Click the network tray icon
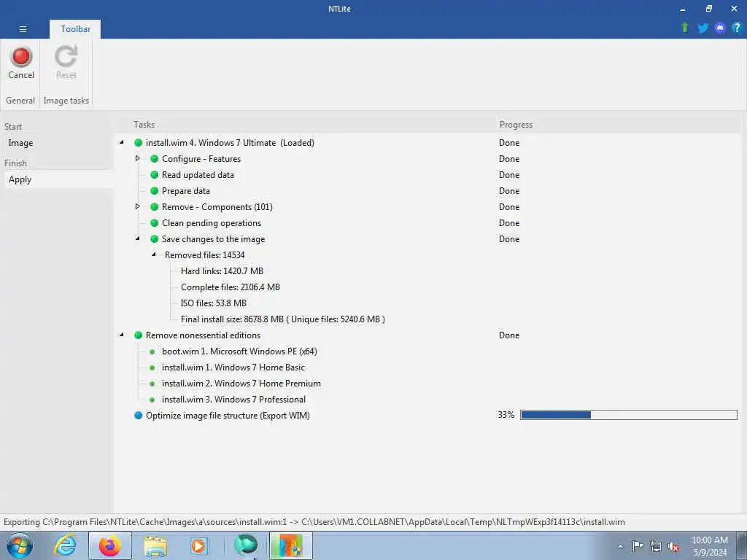Image resolution: width=747 pixels, height=560 pixels. tap(656, 546)
